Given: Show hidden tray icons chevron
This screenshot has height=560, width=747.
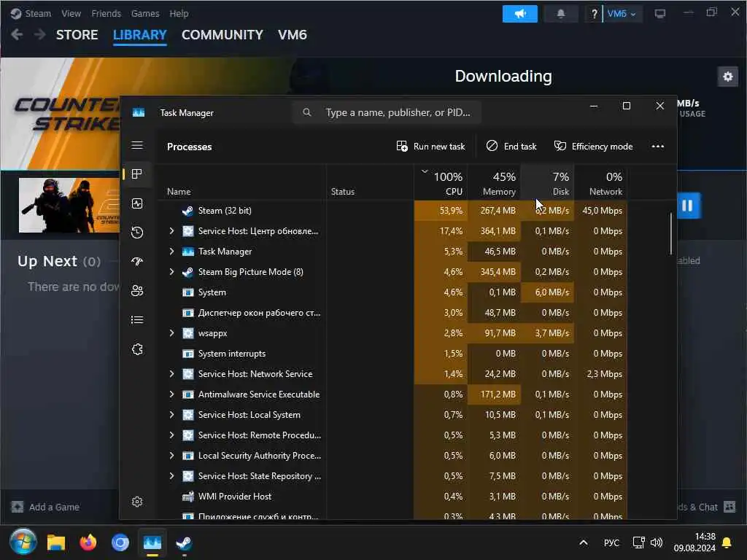Looking at the screenshot, I should coord(583,542).
